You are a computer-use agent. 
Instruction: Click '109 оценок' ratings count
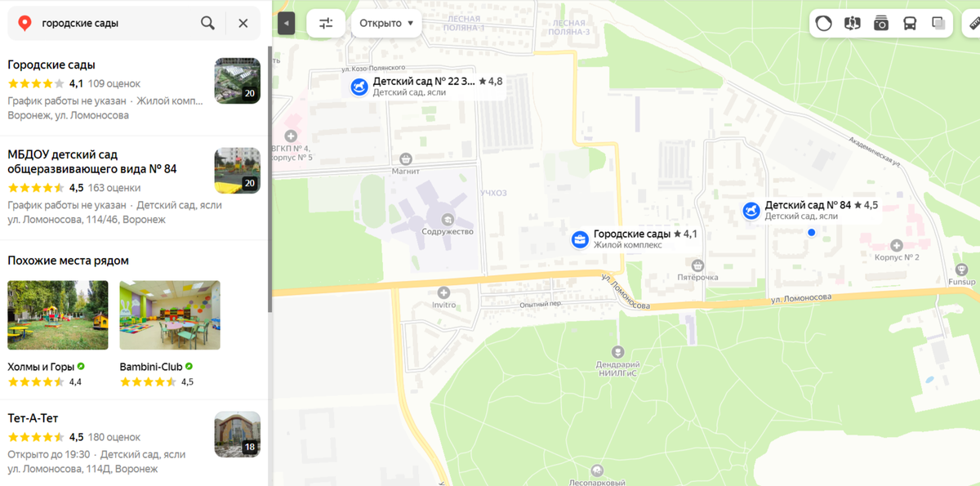click(114, 83)
